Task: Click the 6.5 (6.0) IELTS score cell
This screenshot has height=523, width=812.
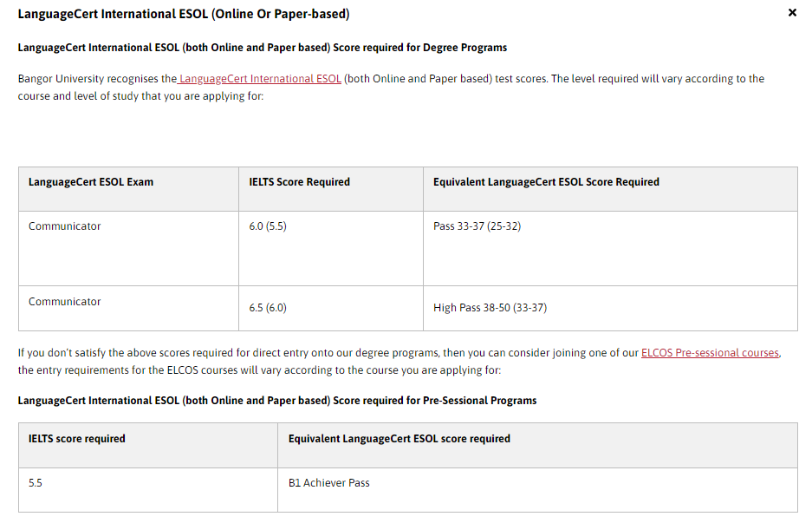Action: [331, 308]
